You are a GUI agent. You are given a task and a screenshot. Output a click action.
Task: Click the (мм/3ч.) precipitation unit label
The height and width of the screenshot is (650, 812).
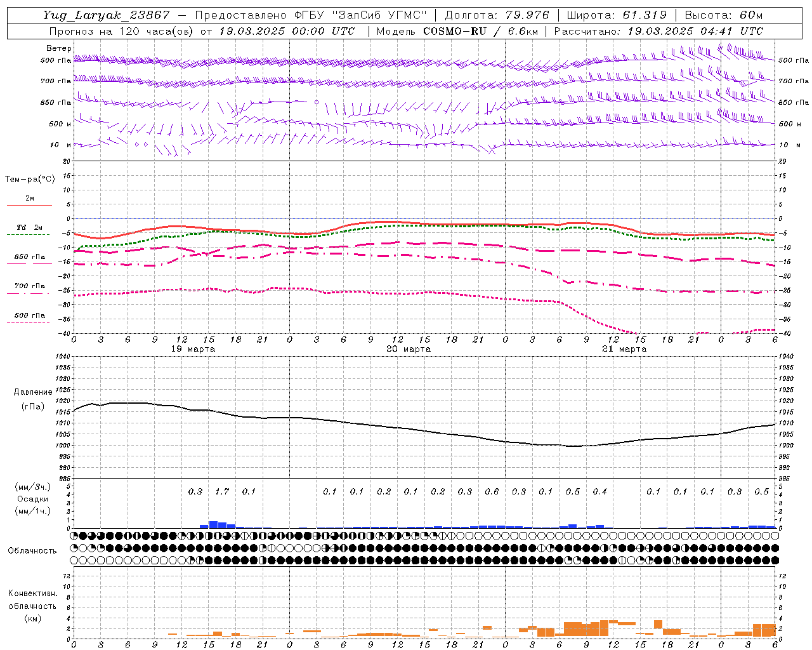point(33,487)
